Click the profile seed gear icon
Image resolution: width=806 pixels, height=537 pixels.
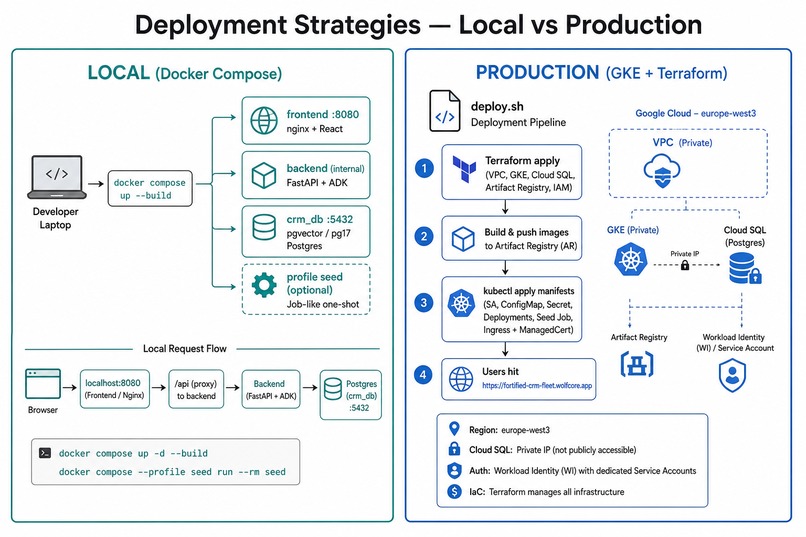[264, 285]
